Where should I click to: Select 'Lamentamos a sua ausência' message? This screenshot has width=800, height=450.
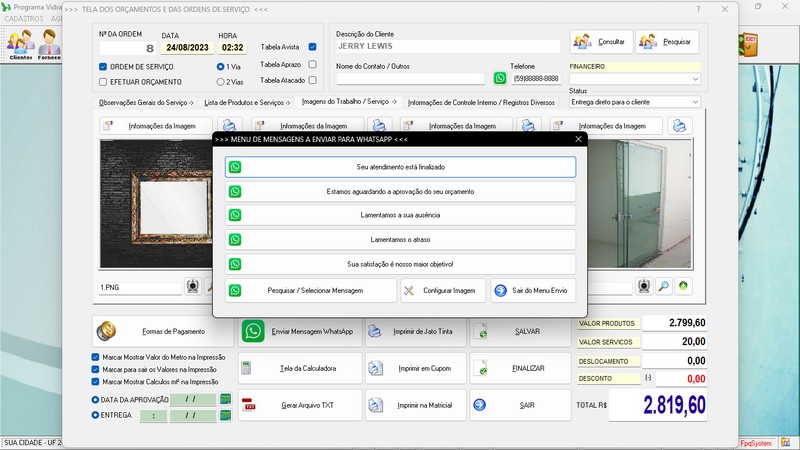pyautogui.click(x=401, y=215)
